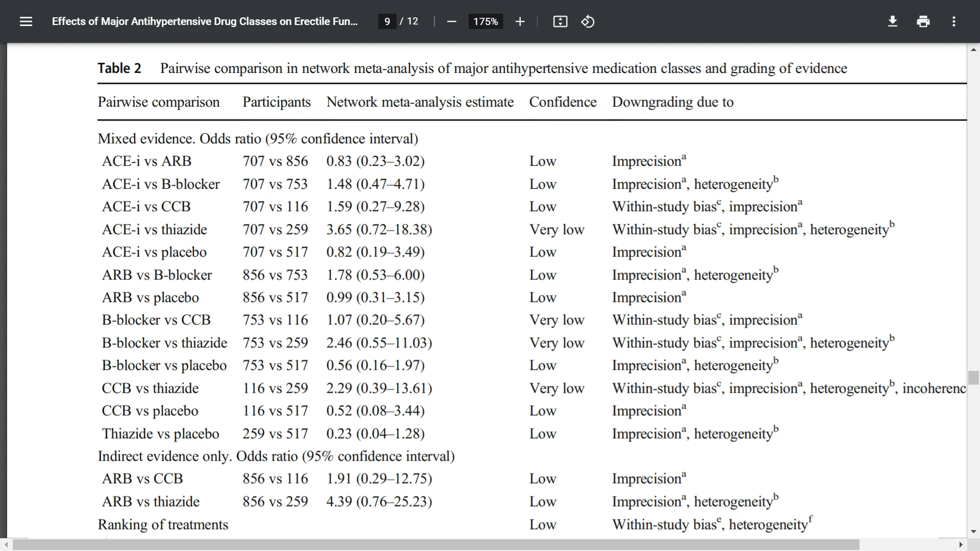The width and height of the screenshot is (980, 551).
Task: Click the 'ARB vs thiazide' row label
Action: [151, 502]
